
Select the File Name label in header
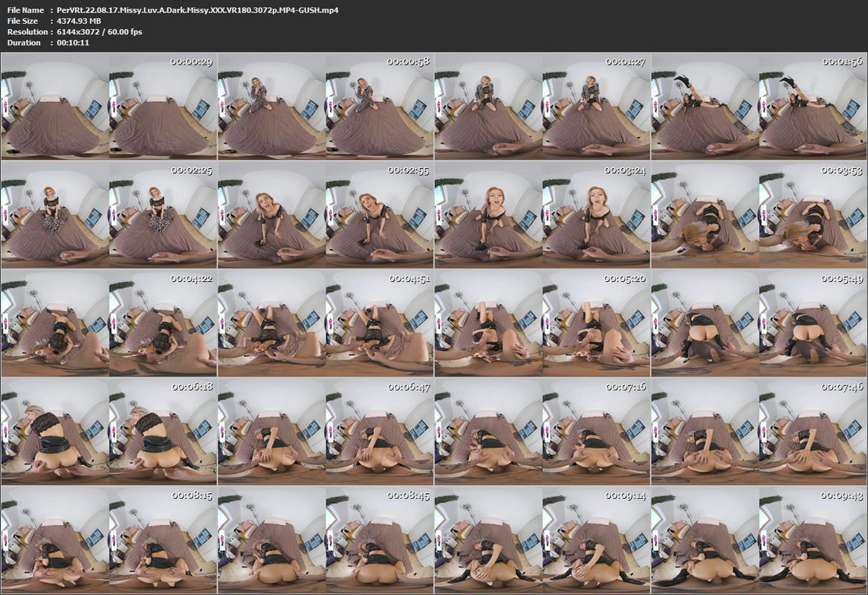click(25, 10)
